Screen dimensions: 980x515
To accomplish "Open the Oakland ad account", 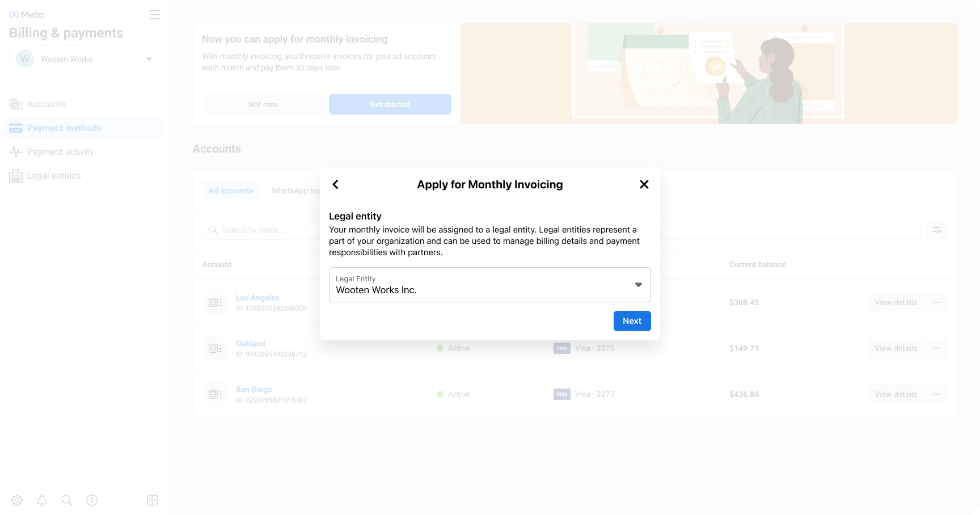I will (x=251, y=344).
